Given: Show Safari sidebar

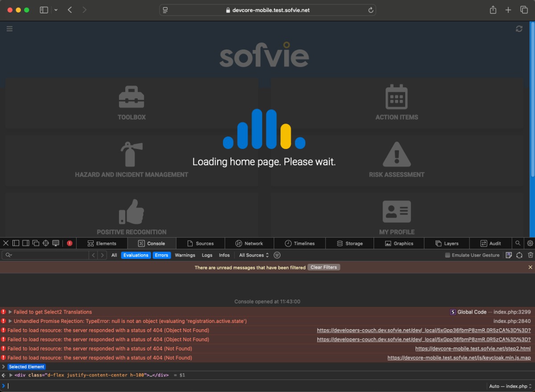Looking at the screenshot, I should [44, 10].
